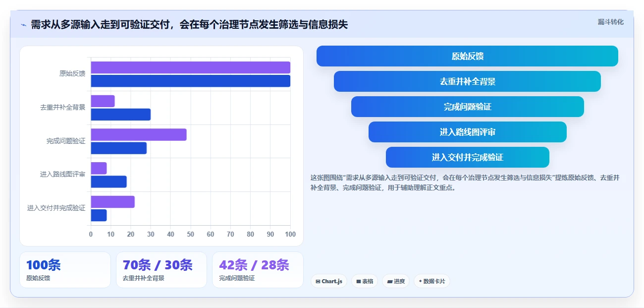The width and height of the screenshot is (644, 308).
Task: Click the 进度 chip icon
Action: 390,281
